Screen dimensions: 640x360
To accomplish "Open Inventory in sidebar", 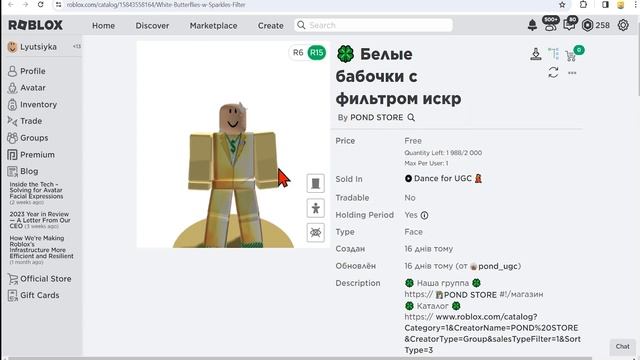I will 32,104.
